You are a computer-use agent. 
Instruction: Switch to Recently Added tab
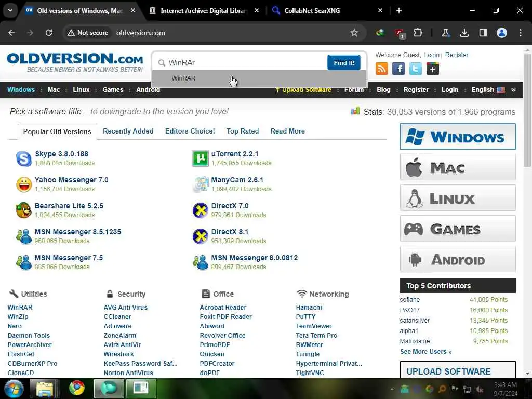128,131
